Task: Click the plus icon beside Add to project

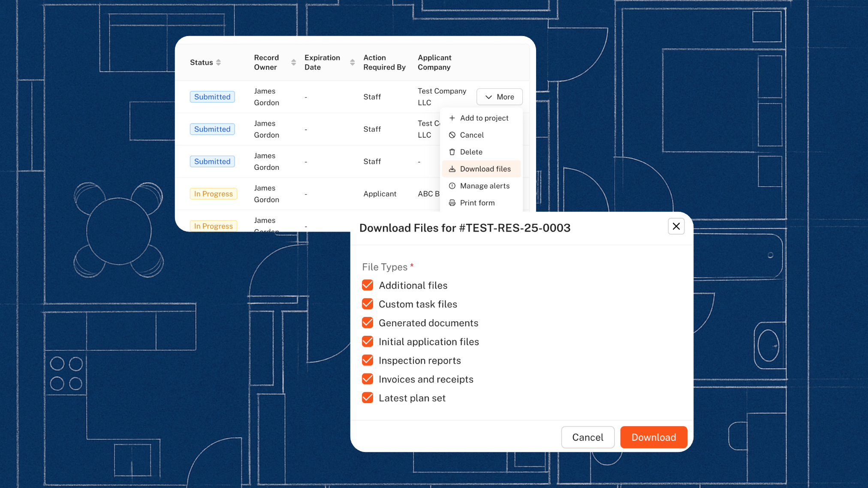Action: pos(452,118)
